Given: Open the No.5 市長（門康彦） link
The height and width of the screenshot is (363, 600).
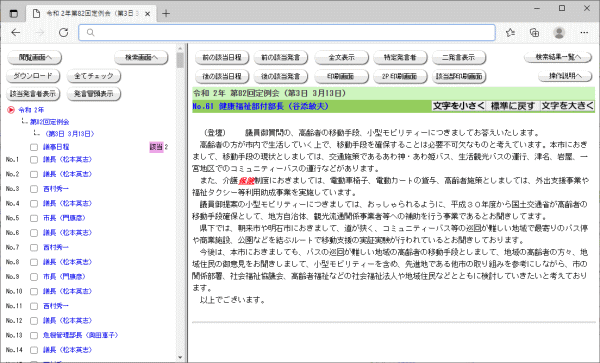Looking at the screenshot, I should pos(64,218).
